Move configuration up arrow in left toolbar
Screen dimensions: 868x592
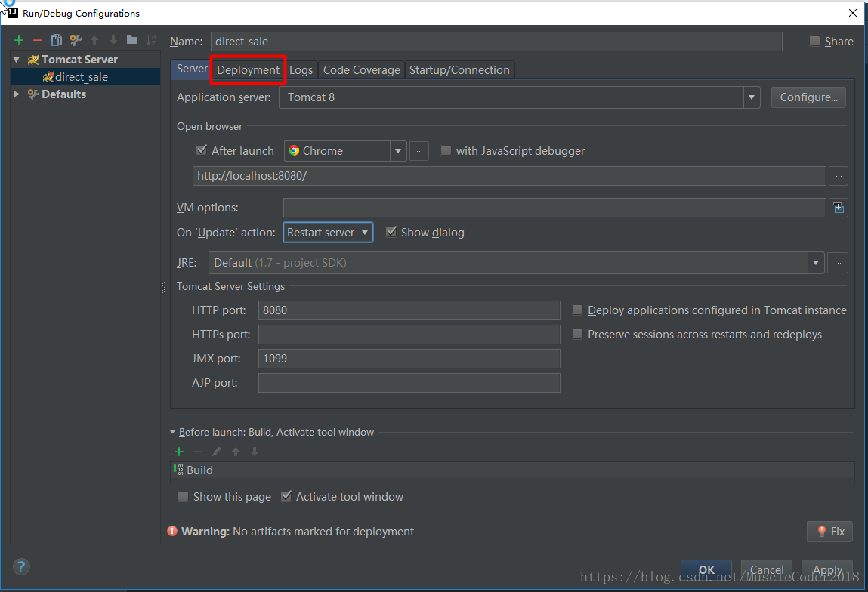pos(94,40)
